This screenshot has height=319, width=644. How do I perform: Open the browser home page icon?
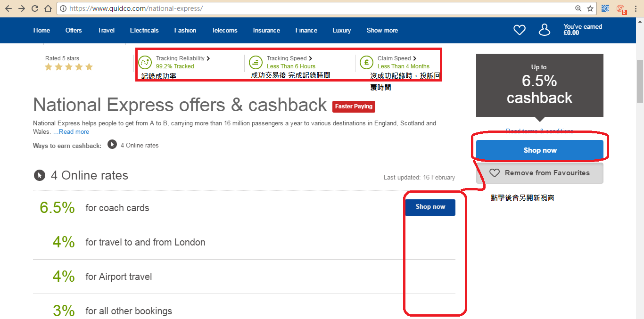point(48,8)
